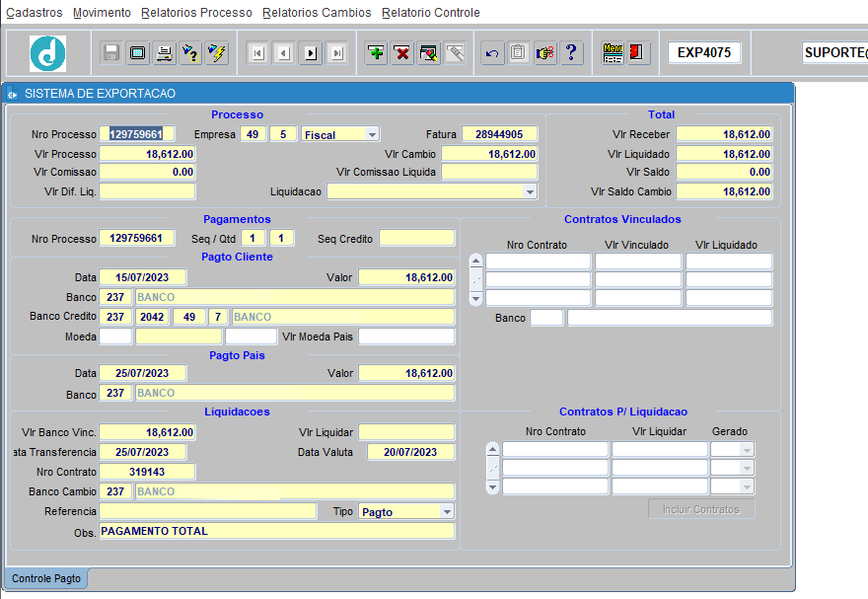Insert a new record with green plus

click(x=377, y=53)
